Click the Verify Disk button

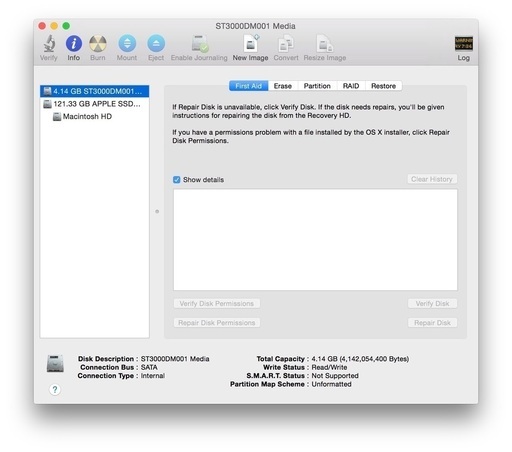pyautogui.click(x=432, y=304)
